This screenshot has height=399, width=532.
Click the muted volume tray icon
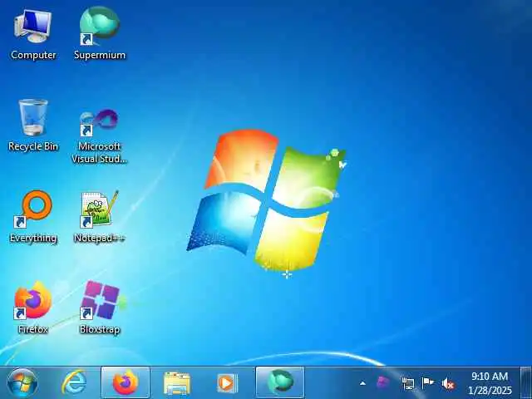point(448,383)
